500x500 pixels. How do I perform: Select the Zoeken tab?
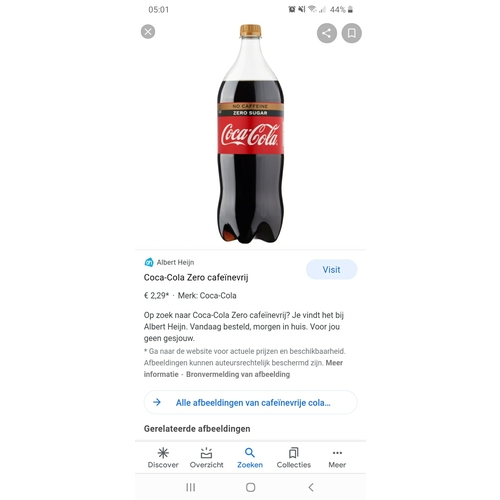point(250,458)
